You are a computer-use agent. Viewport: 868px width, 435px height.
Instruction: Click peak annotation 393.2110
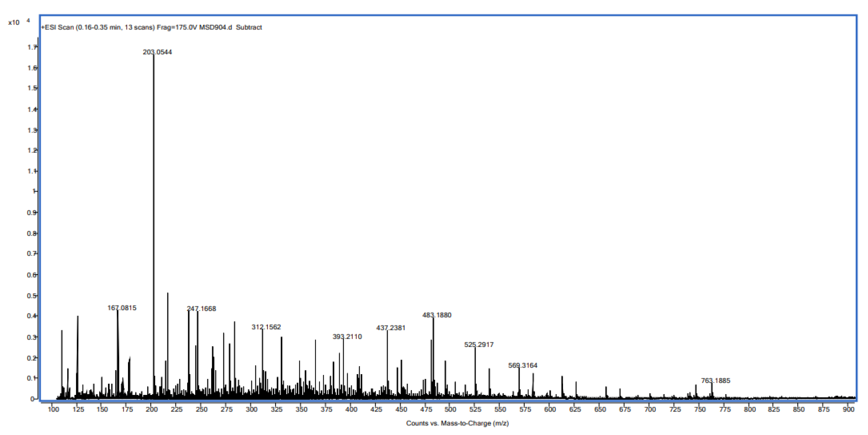coord(347,336)
